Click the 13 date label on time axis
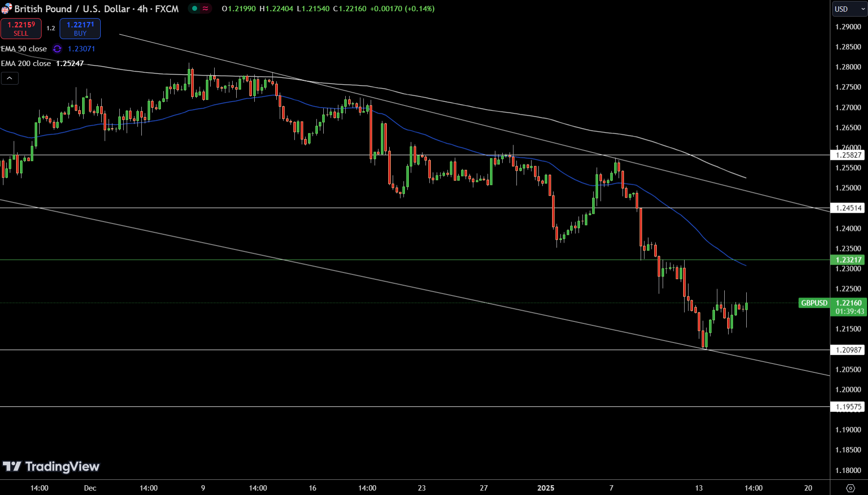This screenshot has width=868, height=495. [699, 488]
